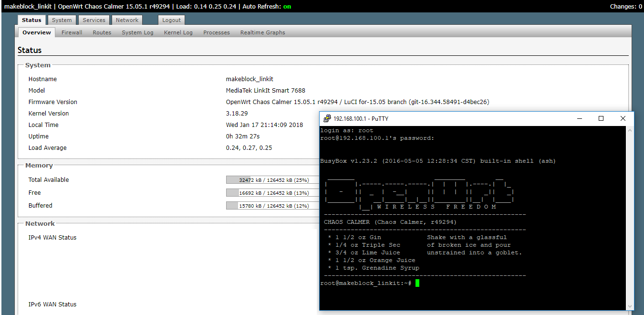Image resolution: width=644 pixels, height=315 pixels.
Task: Click the PuTTY scrollbar down arrow
Action: click(x=630, y=306)
